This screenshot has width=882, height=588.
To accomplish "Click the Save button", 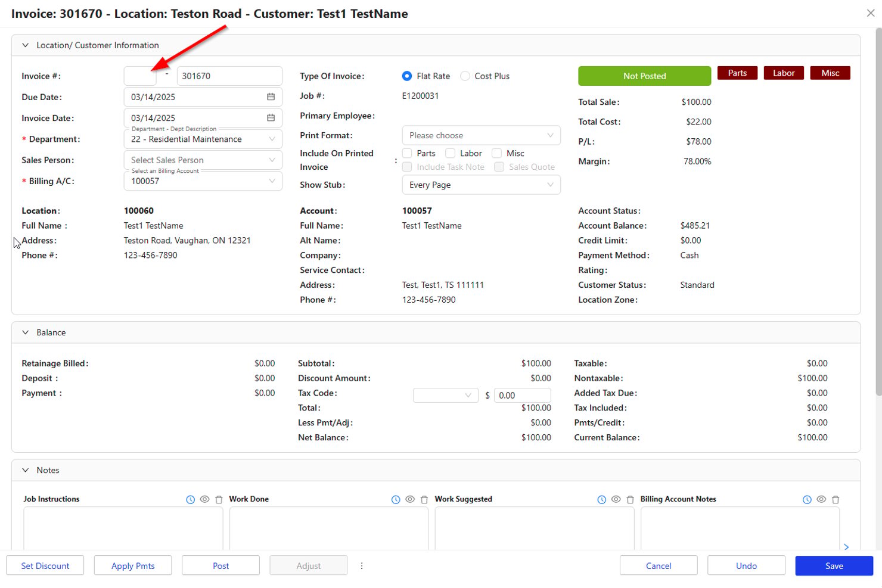I will pyautogui.click(x=834, y=566).
